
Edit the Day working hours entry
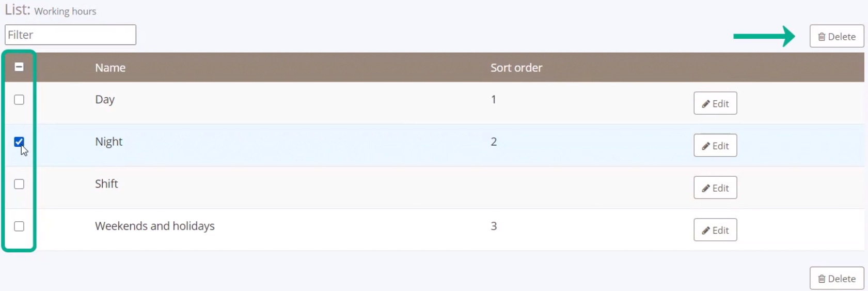tap(715, 103)
